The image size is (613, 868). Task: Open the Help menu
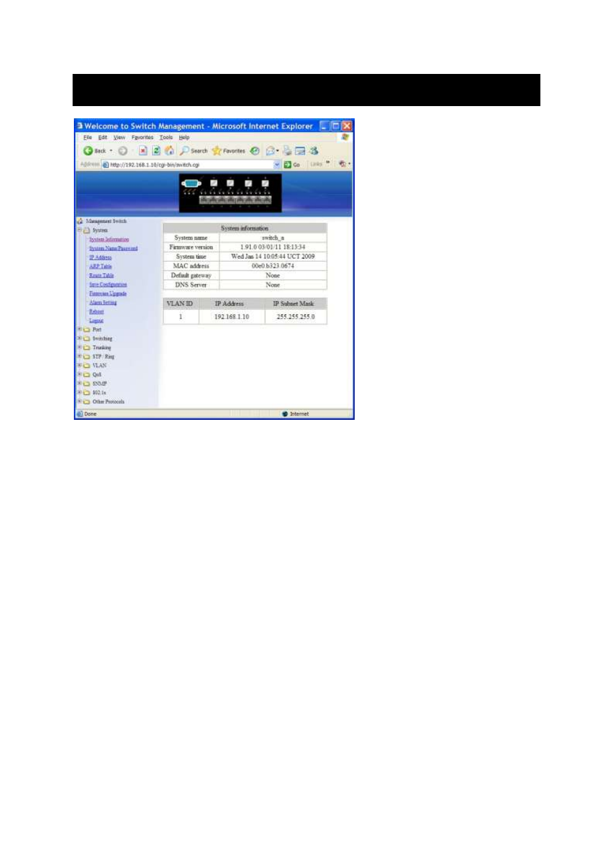tap(184, 138)
